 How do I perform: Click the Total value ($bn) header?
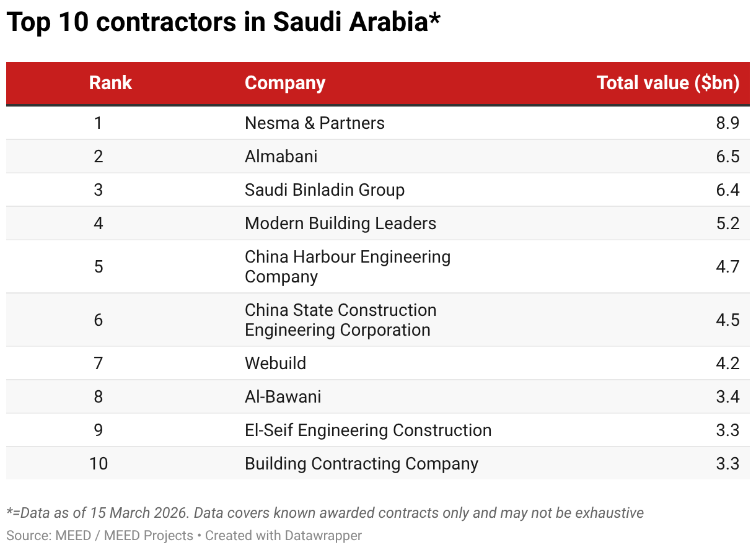(667, 83)
